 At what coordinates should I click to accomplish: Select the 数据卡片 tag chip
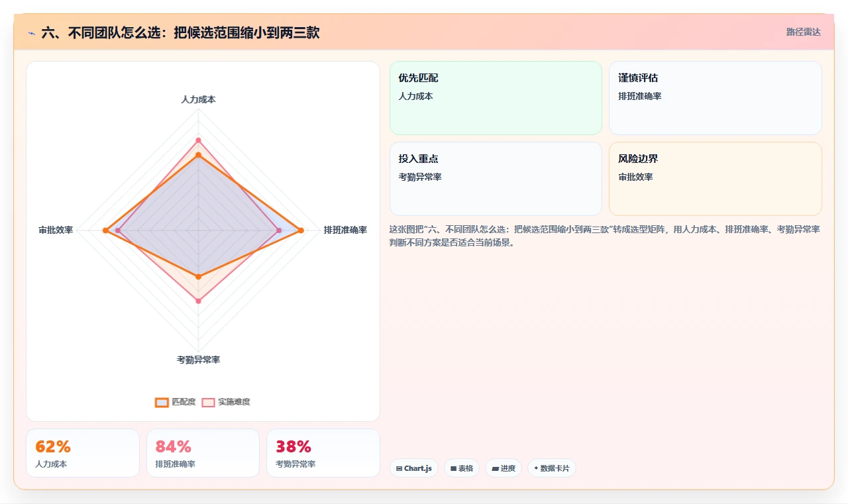[552, 468]
